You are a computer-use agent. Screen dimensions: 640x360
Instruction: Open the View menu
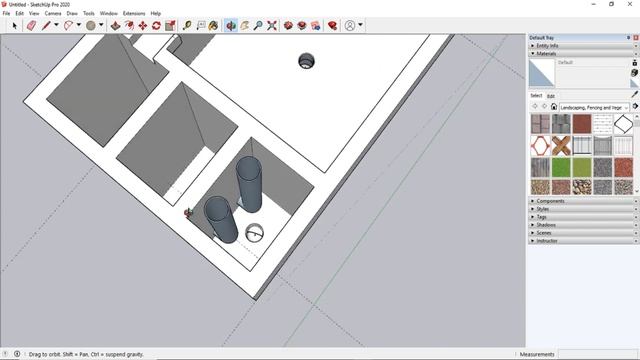click(34, 13)
